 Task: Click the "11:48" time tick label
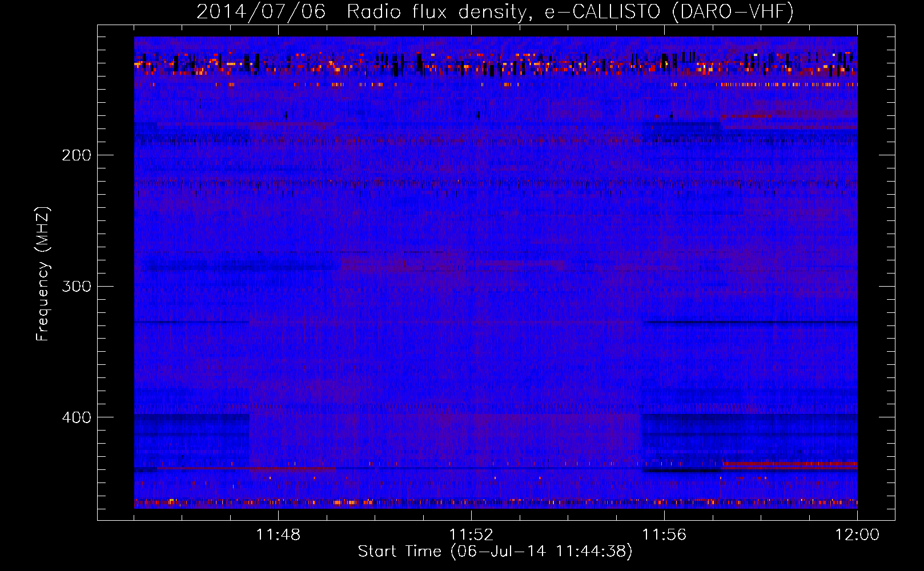point(278,535)
